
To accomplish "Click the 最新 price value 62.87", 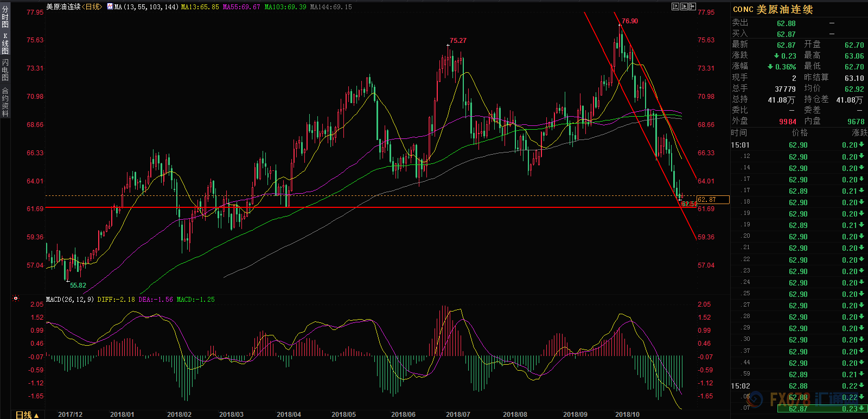I will (x=786, y=45).
